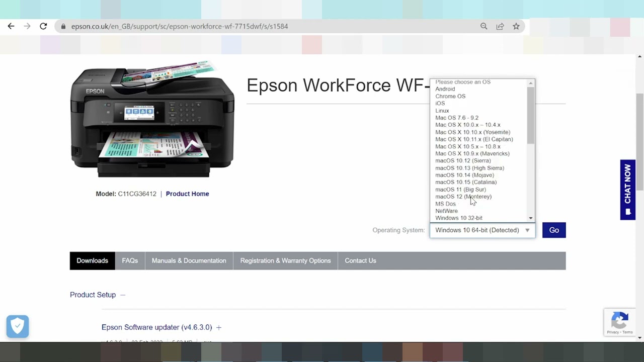
Task: Open Manuals & Documentation tab
Action: point(189,260)
